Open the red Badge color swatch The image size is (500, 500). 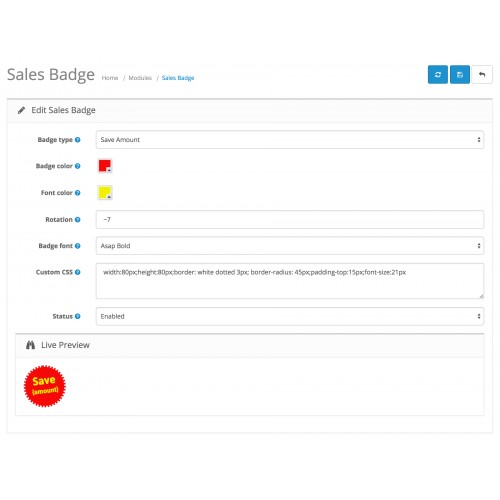point(105,166)
